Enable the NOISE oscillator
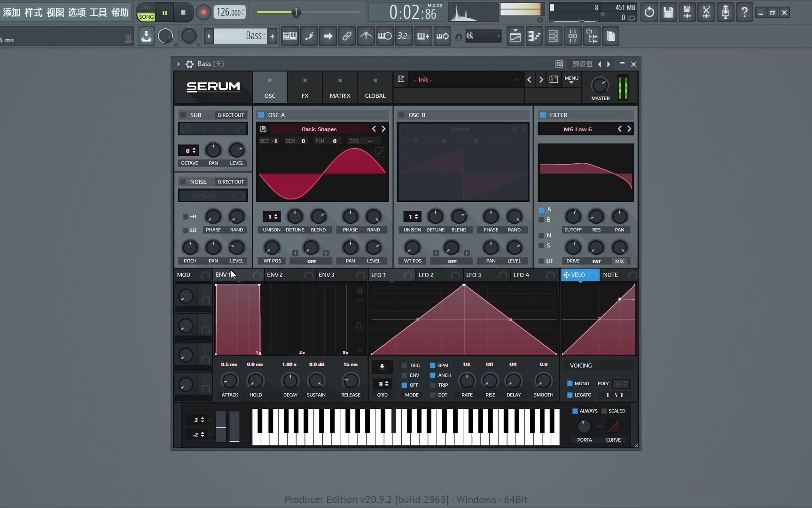The image size is (812, 508). pos(183,182)
